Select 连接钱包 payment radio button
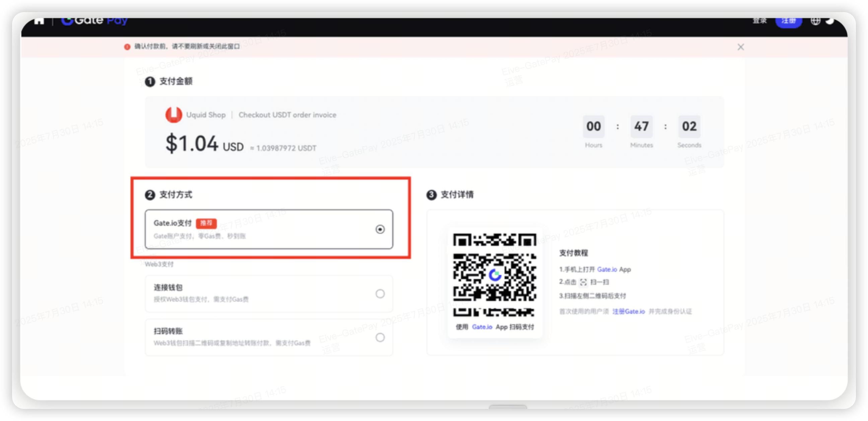The image size is (868, 421). (380, 294)
